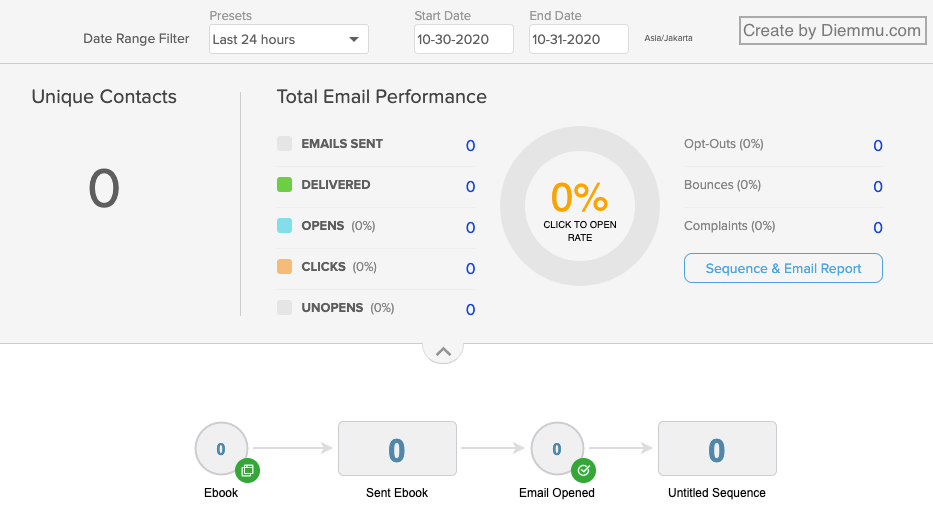Click the Clicks count value
This screenshot has width=933, height=523.
pos(470,269)
